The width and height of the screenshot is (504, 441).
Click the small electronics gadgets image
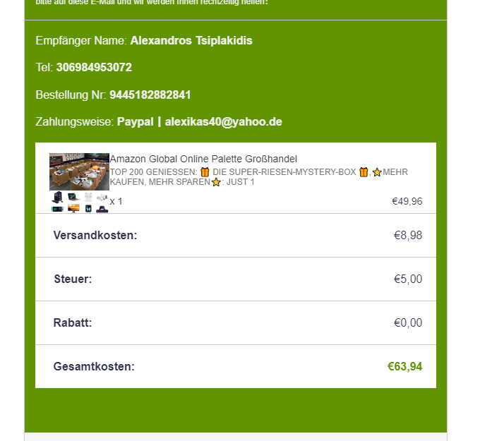[79, 202]
